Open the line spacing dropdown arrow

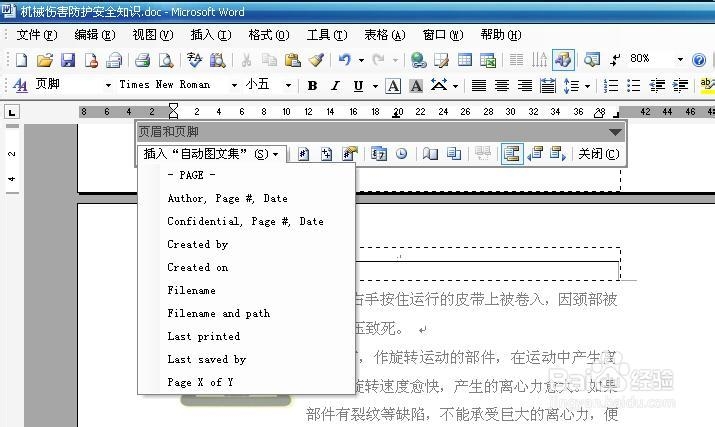[587, 85]
